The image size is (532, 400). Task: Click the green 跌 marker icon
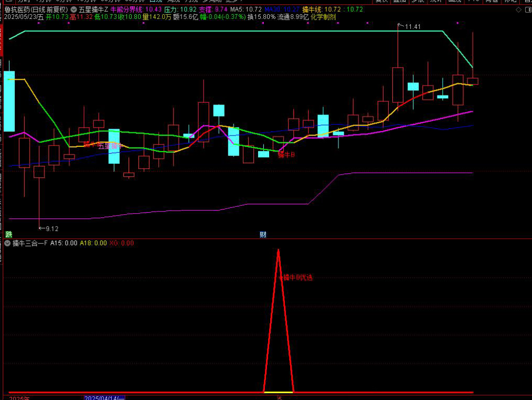click(x=8, y=234)
